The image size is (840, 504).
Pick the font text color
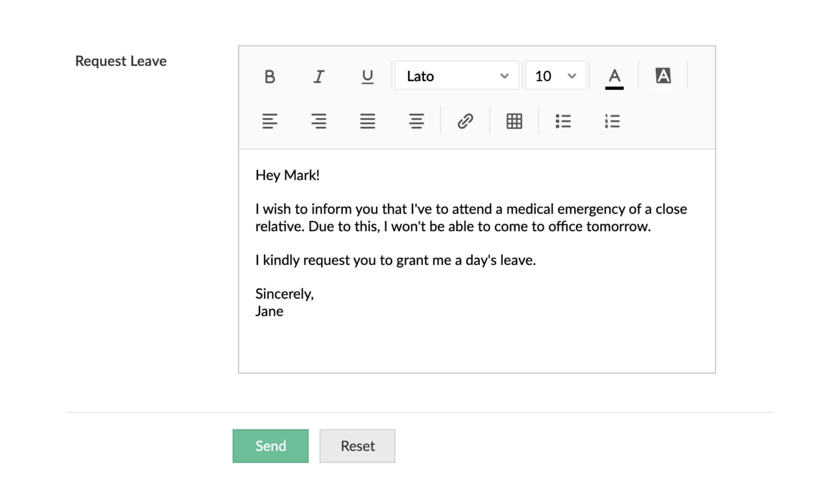click(614, 77)
